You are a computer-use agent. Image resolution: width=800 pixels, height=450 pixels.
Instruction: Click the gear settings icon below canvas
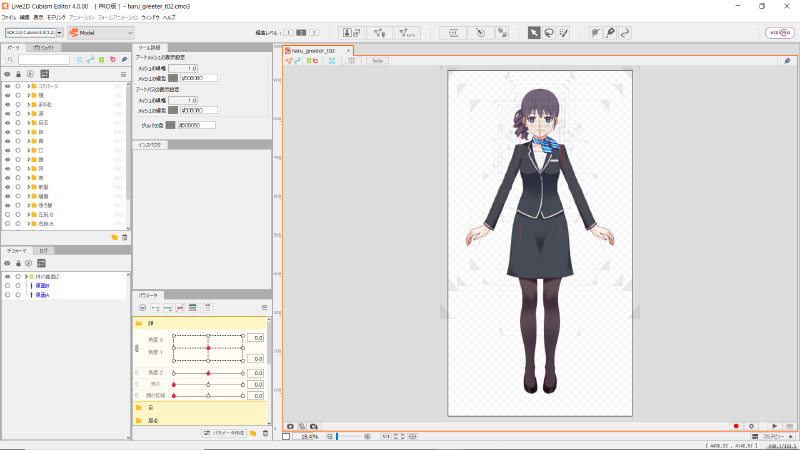click(x=752, y=426)
